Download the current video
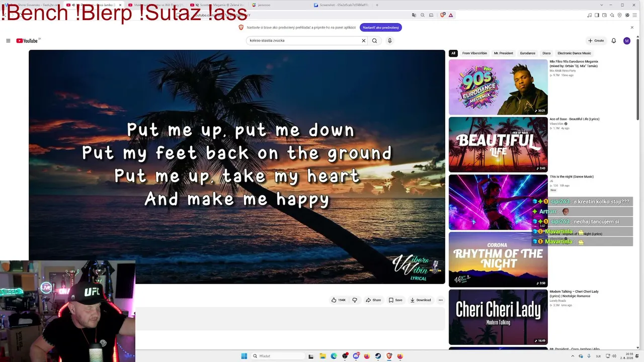This screenshot has height=362, width=644. (421, 300)
